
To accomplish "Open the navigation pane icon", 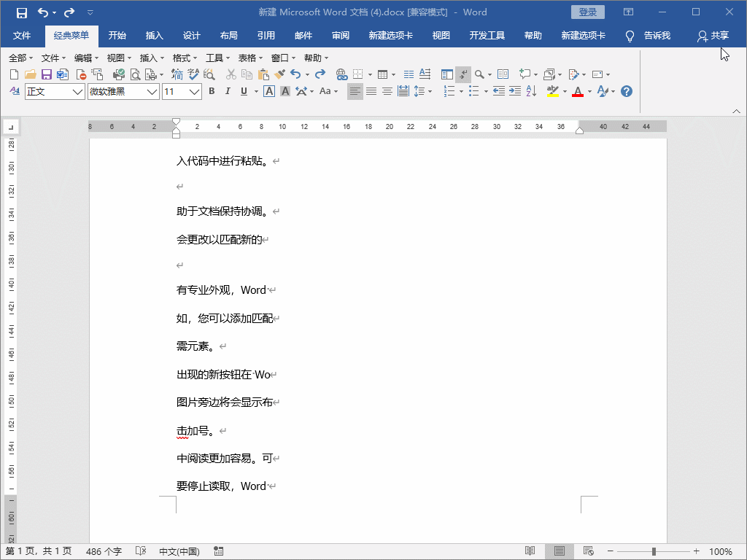I will pyautogui.click(x=447, y=74).
